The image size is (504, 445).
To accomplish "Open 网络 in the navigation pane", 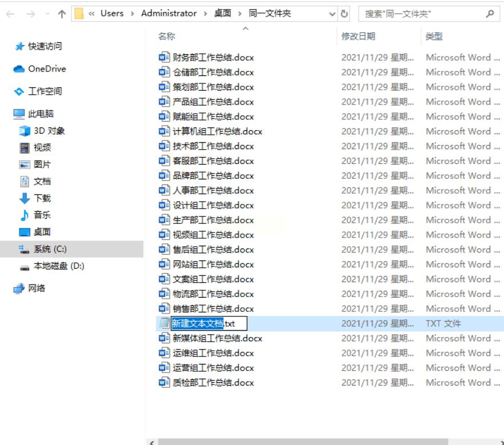I will [37, 288].
